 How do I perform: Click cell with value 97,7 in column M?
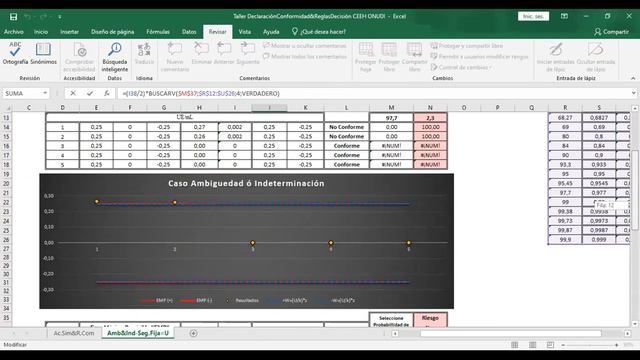pyautogui.click(x=391, y=118)
